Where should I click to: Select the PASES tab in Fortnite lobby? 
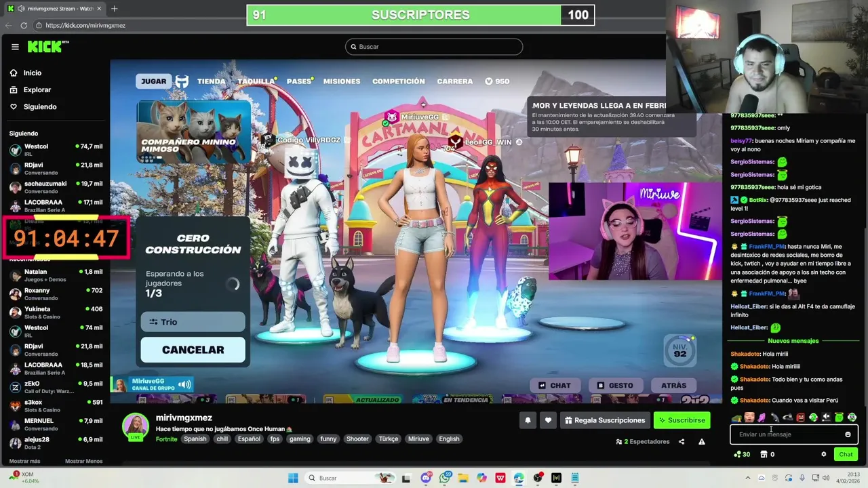tap(299, 81)
